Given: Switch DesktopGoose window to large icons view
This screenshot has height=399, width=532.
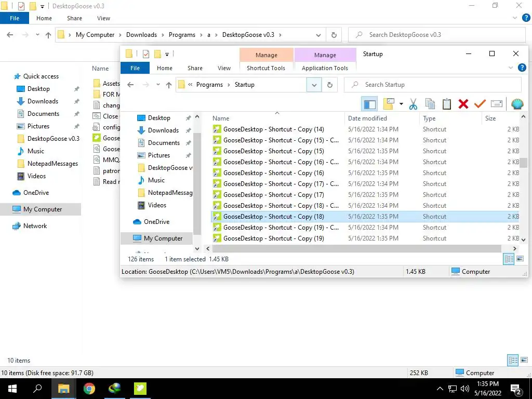Looking at the screenshot, I should 524,361.
